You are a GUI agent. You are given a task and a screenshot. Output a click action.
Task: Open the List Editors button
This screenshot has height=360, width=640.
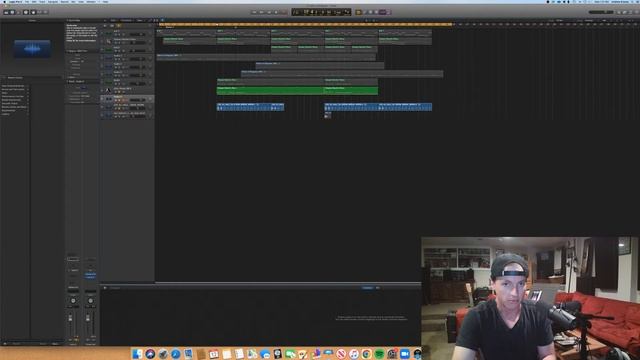click(x=619, y=12)
